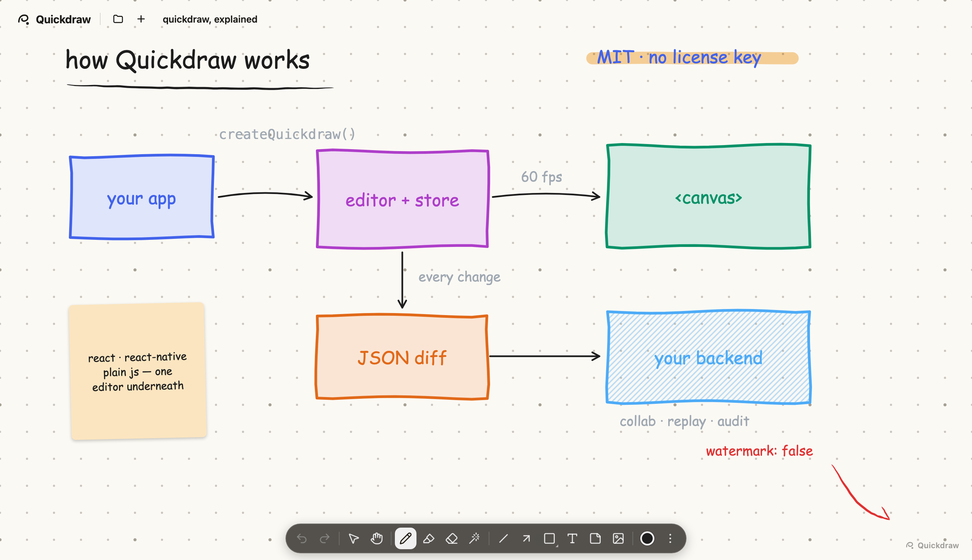Image resolution: width=972 pixels, height=560 pixels.
Task: Click the red 'watermark: false' text
Action: point(759,451)
